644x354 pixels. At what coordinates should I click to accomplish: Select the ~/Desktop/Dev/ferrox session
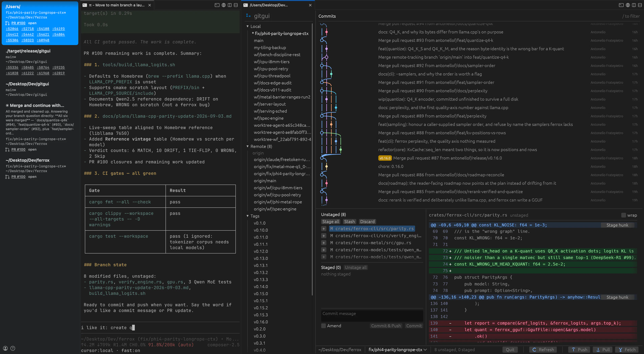click(40, 168)
